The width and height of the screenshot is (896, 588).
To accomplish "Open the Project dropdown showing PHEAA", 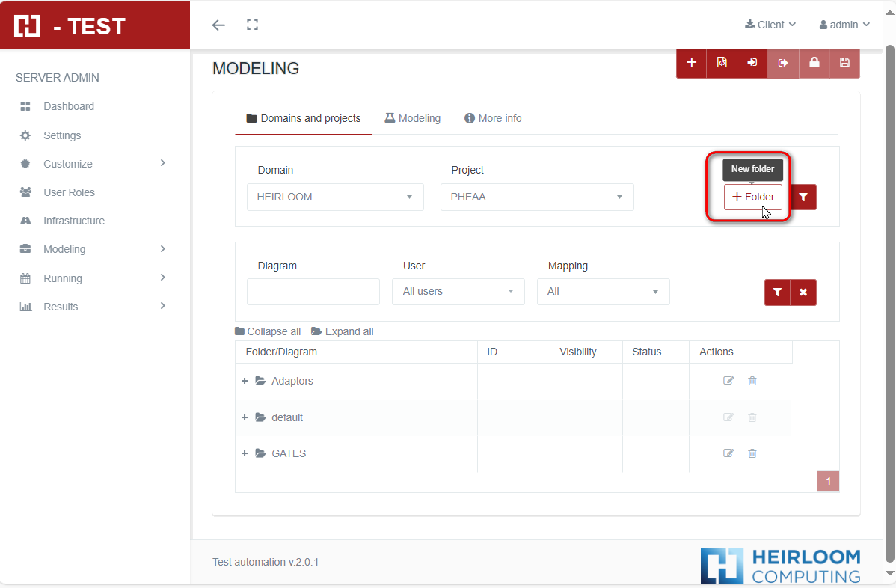I will click(x=537, y=197).
